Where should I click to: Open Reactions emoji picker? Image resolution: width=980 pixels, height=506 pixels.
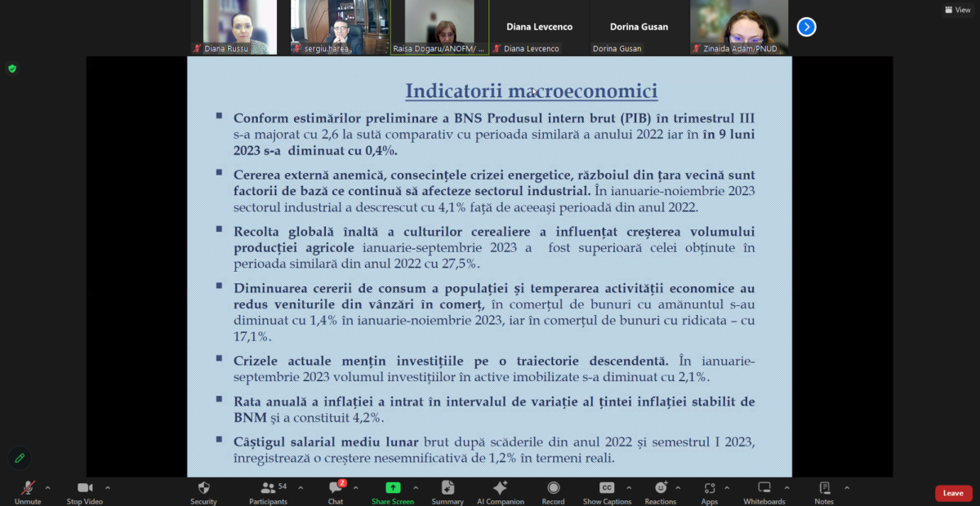661,492
